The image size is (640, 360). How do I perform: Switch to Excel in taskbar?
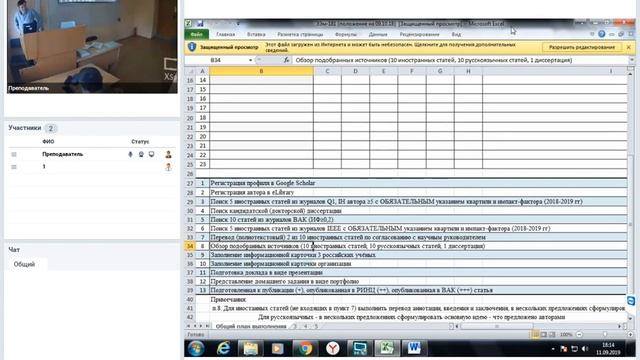(x=387, y=348)
